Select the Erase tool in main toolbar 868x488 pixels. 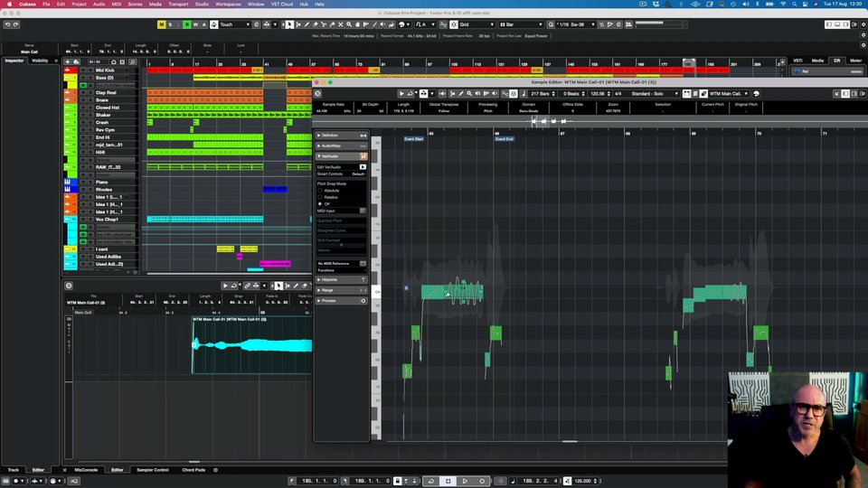(315, 24)
